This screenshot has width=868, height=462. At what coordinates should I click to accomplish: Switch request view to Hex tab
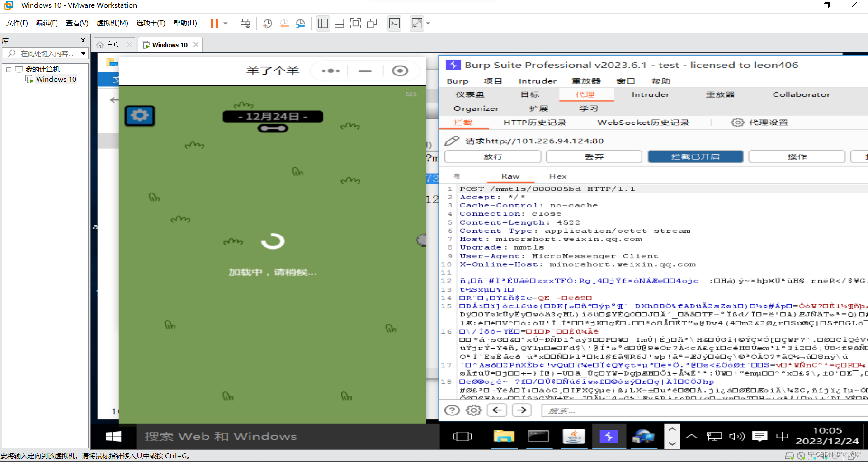pyautogui.click(x=557, y=177)
